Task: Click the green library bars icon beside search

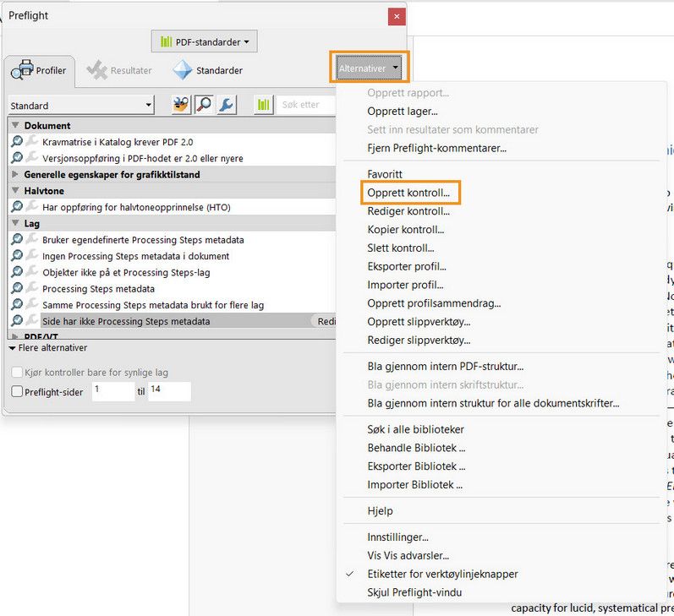Action: [264, 105]
